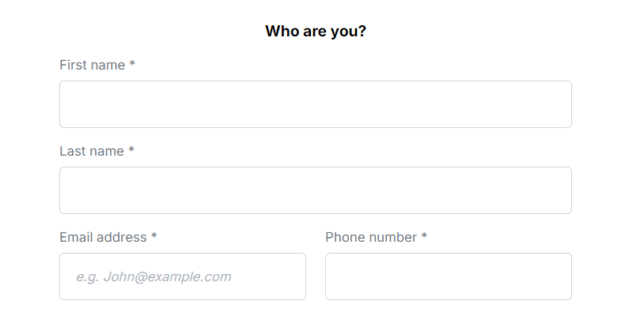The width and height of the screenshot is (644, 331).
Task: Select the Phone number input box
Action: click(x=448, y=276)
